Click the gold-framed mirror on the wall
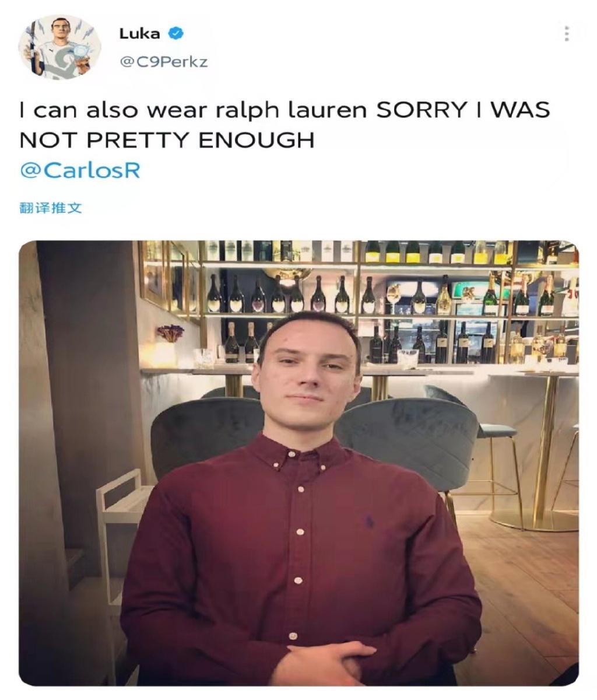 (170, 279)
